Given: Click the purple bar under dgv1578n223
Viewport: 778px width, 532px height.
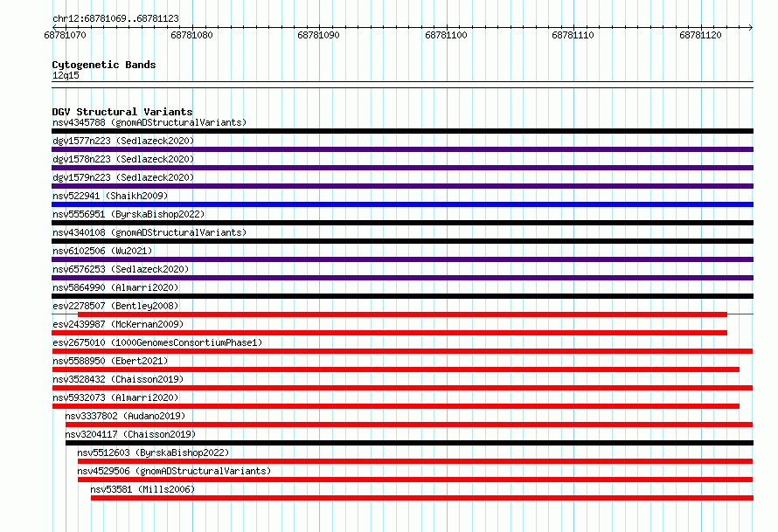Looking at the screenshot, I should click(x=402, y=168).
